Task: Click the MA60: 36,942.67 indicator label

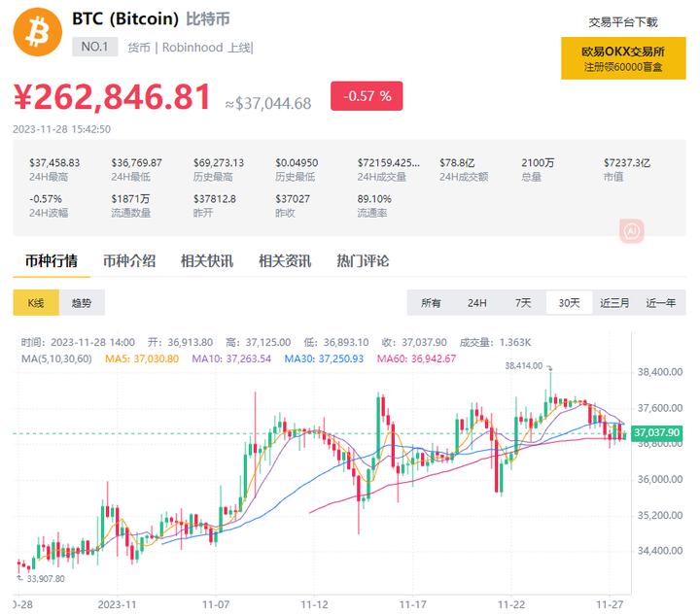Action: coord(416,358)
